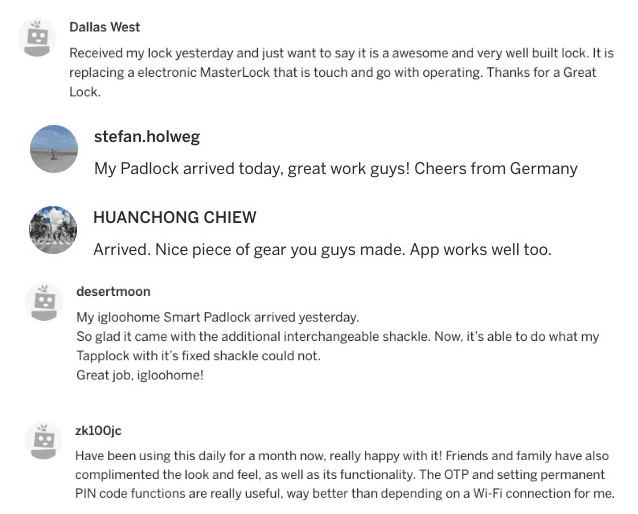Click the comment line mentioning Tapplock's fixed shackle
638x514 pixels.
[199, 356]
